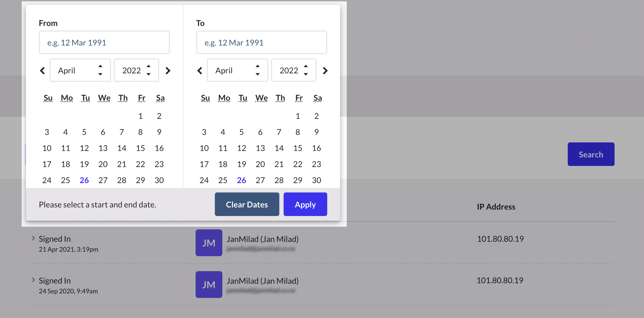
Task: Click the Clear Dates button
Action: (x=247, y=204)
